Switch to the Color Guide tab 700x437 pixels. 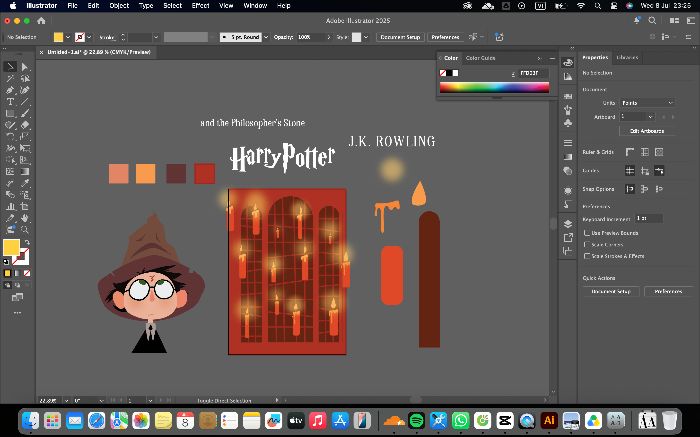tap(480, 58)
